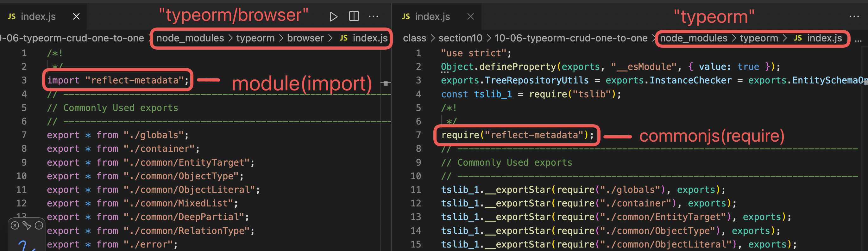Viewport: 868px width, 251px height.
Task: Click exportStar require("./common/ObjectLiteral") line
Action: (619, 244)
